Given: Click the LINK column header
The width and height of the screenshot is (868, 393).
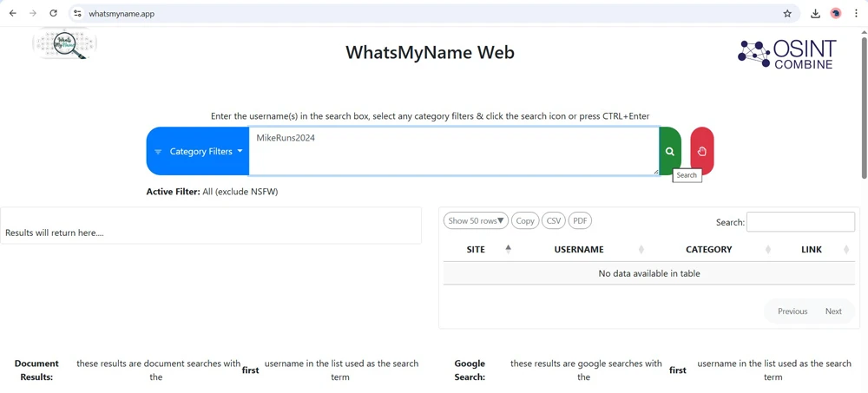Looking at the screenshot, I should pos(812,250).
